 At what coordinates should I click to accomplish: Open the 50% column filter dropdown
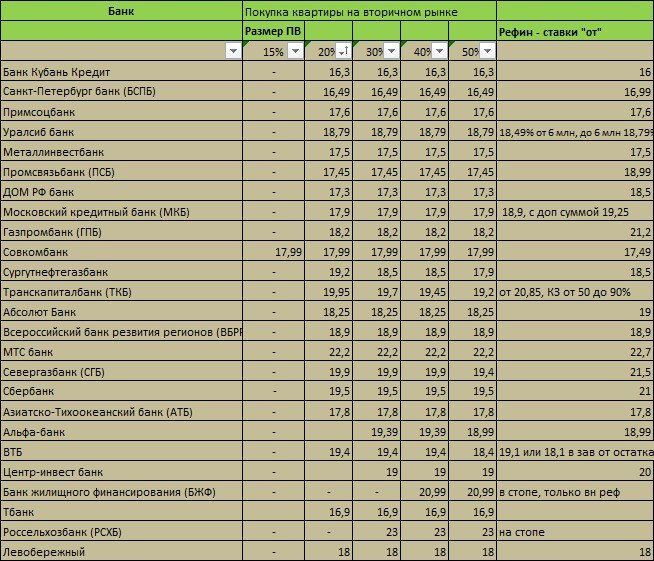(x=487, y=51)
